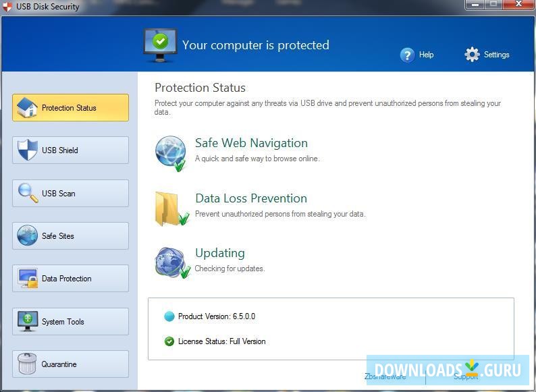This screenshot has height=392, width=536.
Task: Click 'Your computer is protected' banner text
Action: 256,45
